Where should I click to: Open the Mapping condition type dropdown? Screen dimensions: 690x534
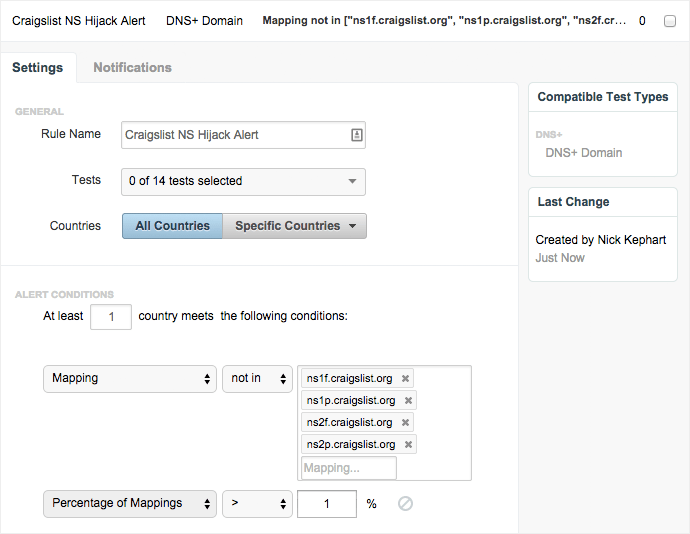tap(130, 379)
